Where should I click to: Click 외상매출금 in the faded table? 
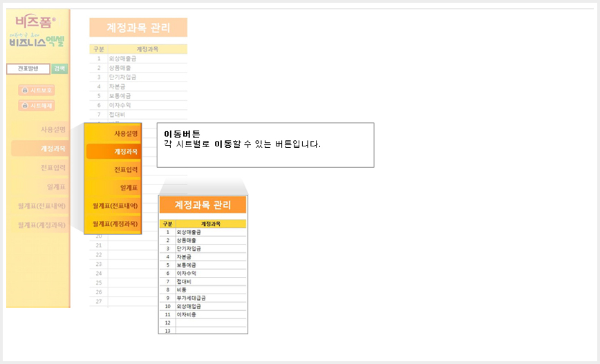(122, 59)
